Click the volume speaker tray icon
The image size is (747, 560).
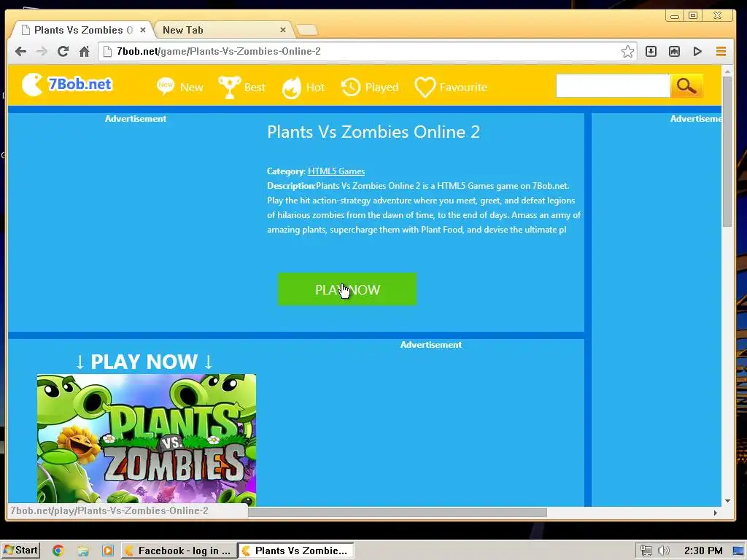[663, 551]
